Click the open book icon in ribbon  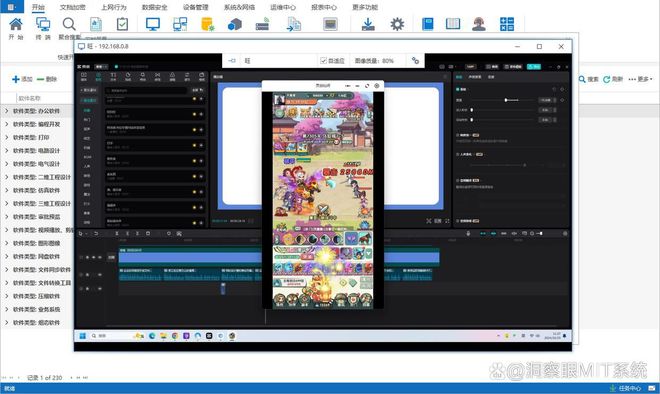point(453,24)
